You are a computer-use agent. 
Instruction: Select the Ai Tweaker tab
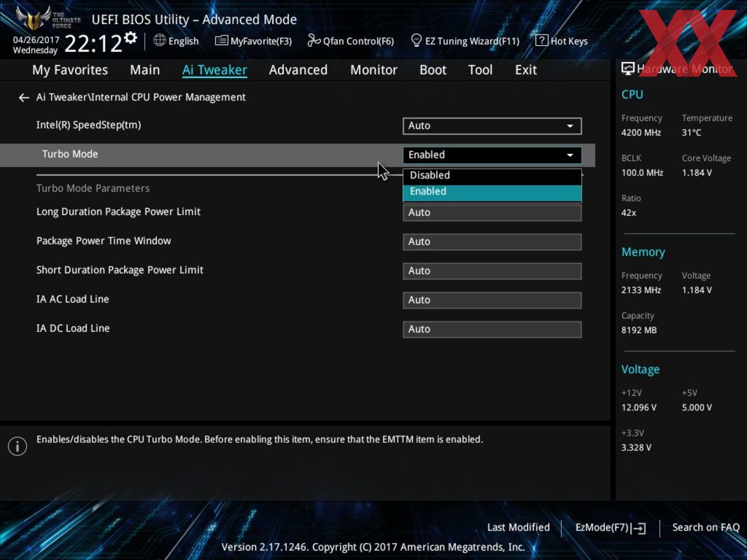[215, 70]
